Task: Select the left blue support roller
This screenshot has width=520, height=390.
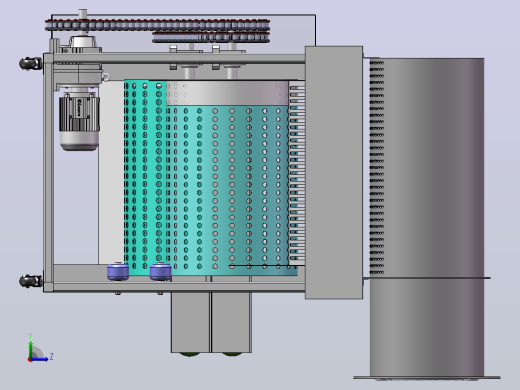Action: pyautogui.click(x=118, y=271)
